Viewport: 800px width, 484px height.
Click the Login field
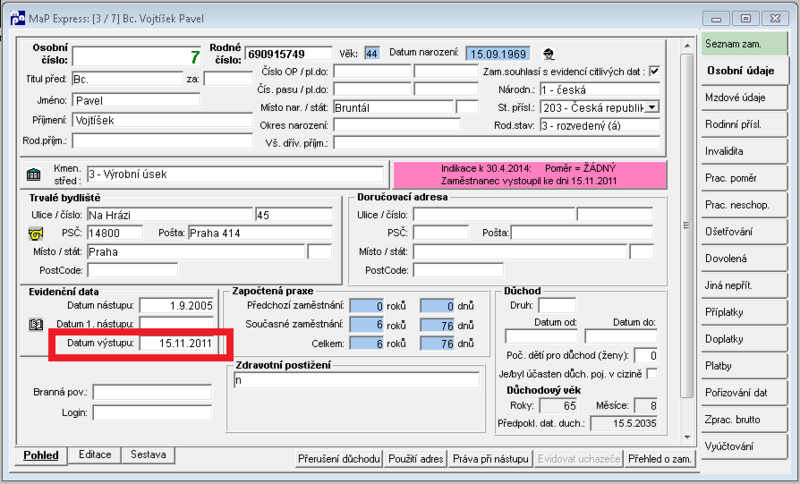pyautogui.click(x=152, y=413)
